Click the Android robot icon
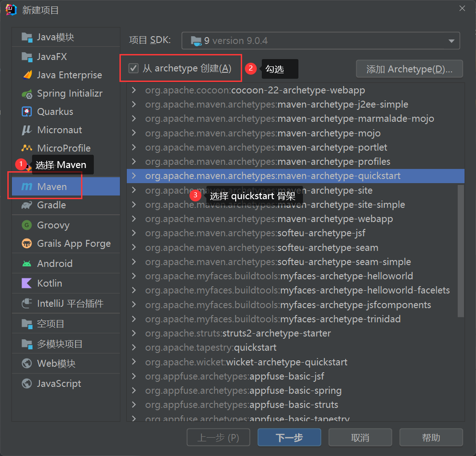Screen dimensions: 476x456 [27, 264]
